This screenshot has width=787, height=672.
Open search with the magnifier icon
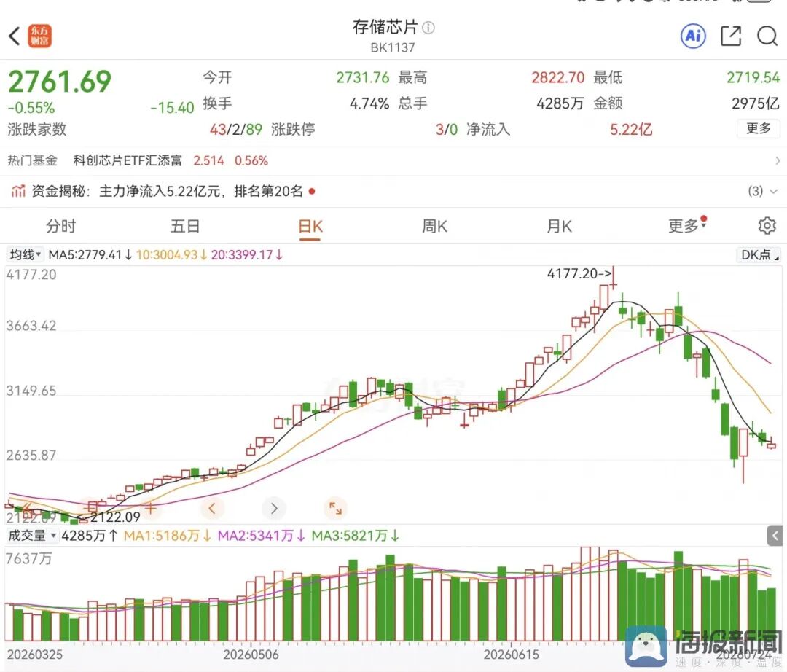(767, 36)
